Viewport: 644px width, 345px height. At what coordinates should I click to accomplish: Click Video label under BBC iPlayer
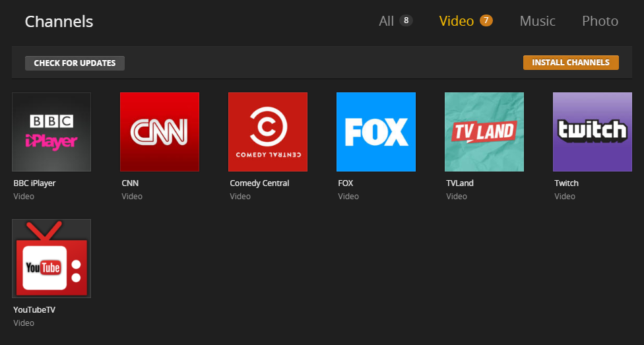[24, 197]
